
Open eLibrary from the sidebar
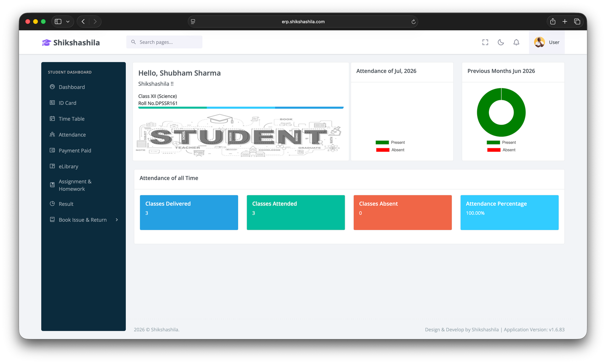[x=83, y=166]
